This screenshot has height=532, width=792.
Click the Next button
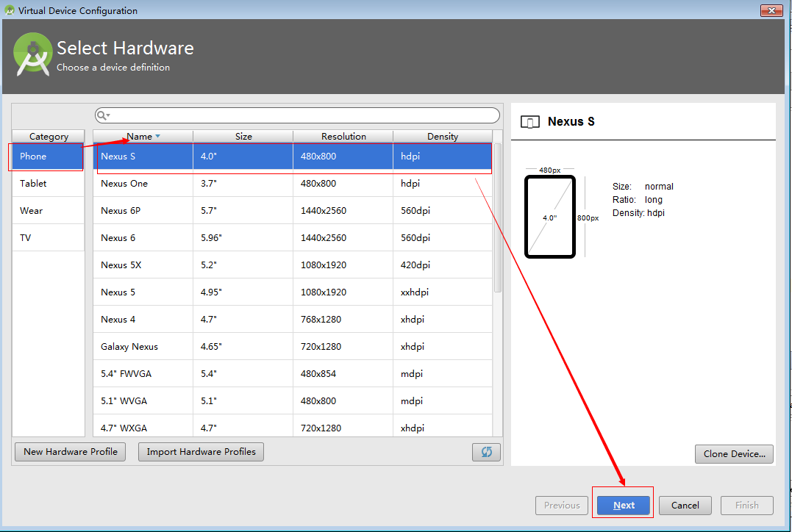[624, 506]
